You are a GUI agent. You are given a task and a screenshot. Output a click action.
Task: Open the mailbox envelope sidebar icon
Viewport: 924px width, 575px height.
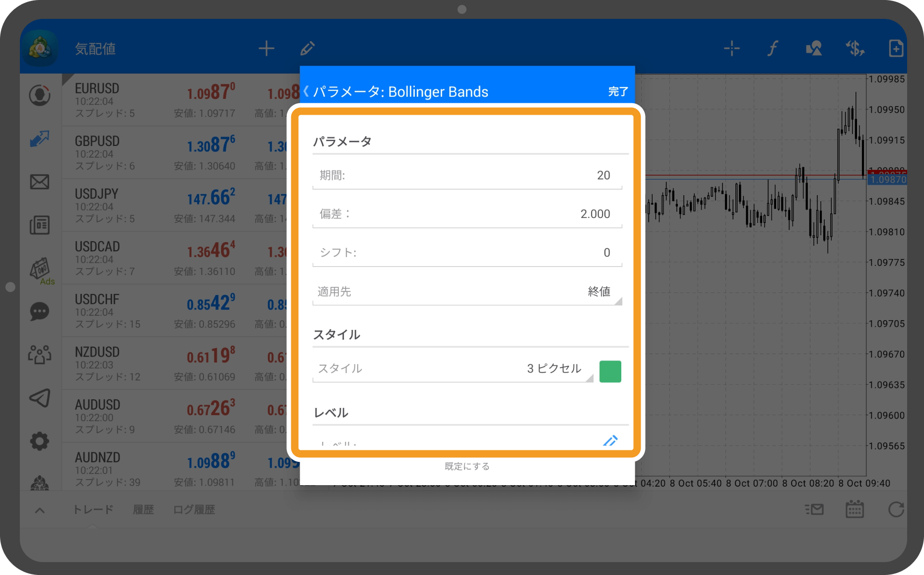click(40, 182)
